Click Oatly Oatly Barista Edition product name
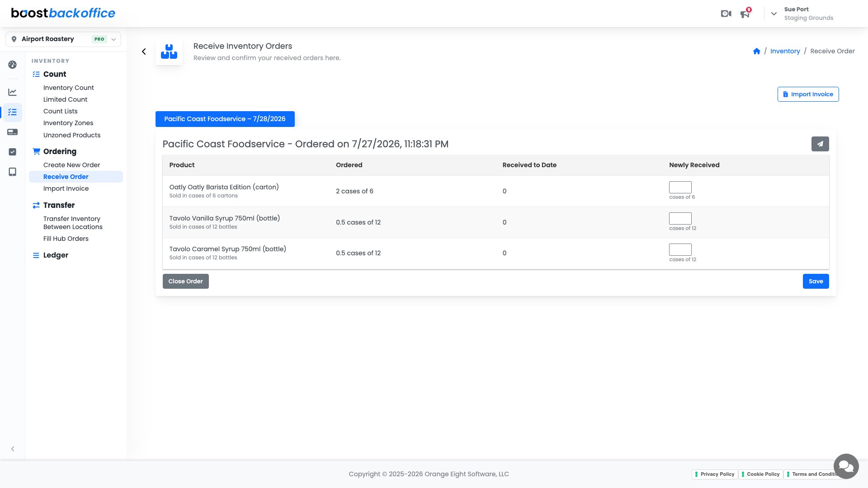868x488 pixels. click(224, 187)
